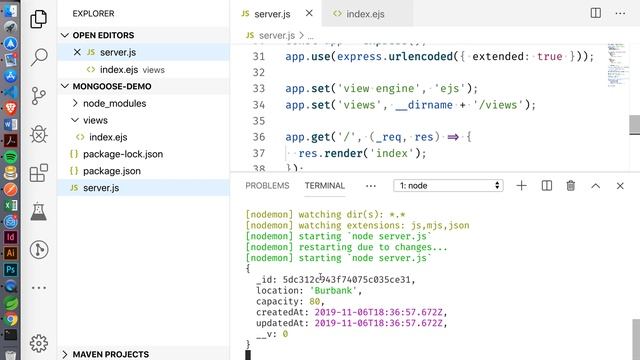
Task: Click the editor vertical scrollbar thumb
Action: [x=635, y=124]
